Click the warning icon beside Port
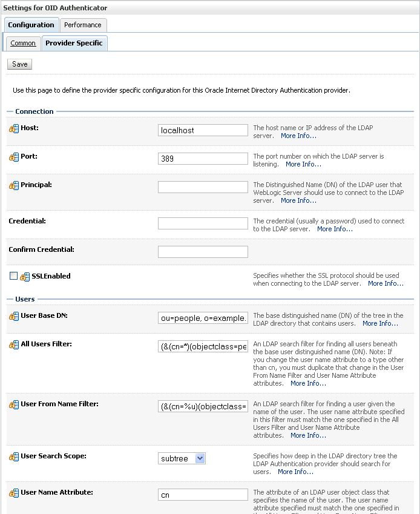 click(14, 157)
